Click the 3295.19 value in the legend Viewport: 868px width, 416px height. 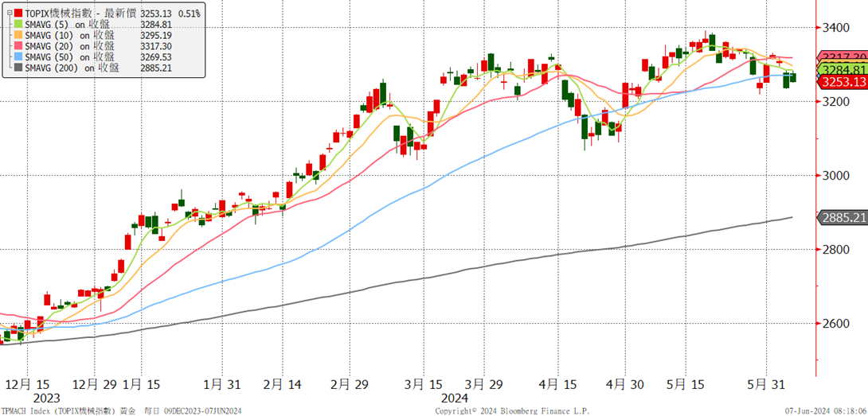point(155,35)
